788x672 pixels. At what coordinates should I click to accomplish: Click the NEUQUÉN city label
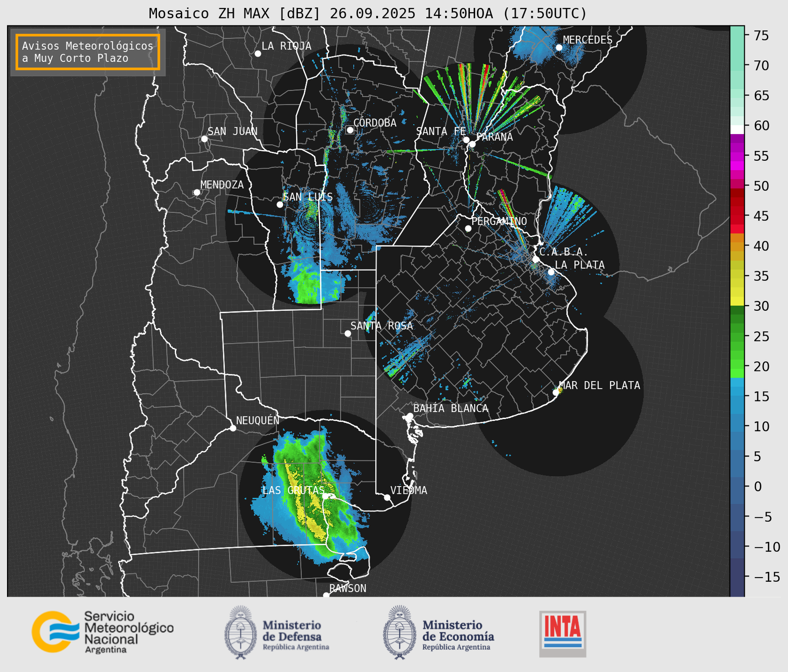pyautogui.click(x=257, y=420)
